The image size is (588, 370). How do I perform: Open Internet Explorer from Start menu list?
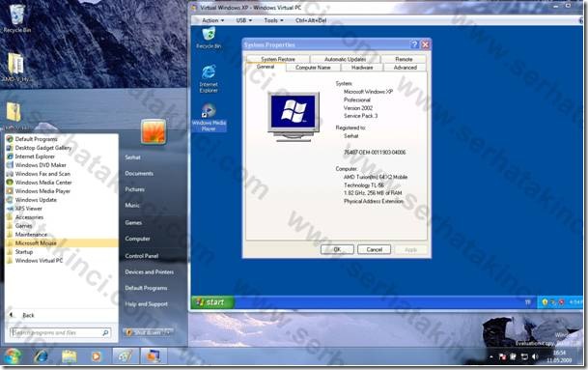(x=35, y=157)
